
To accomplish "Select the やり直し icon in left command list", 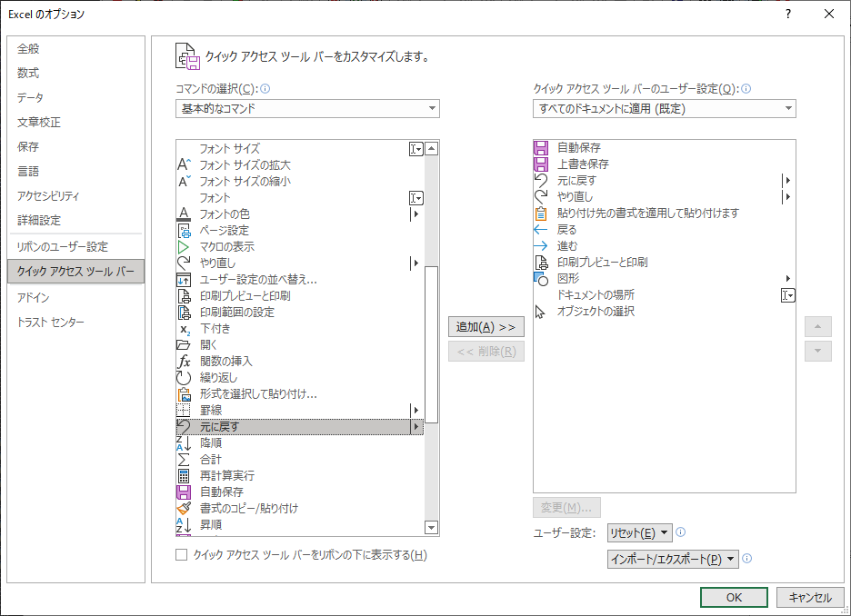I will [184, 263].
